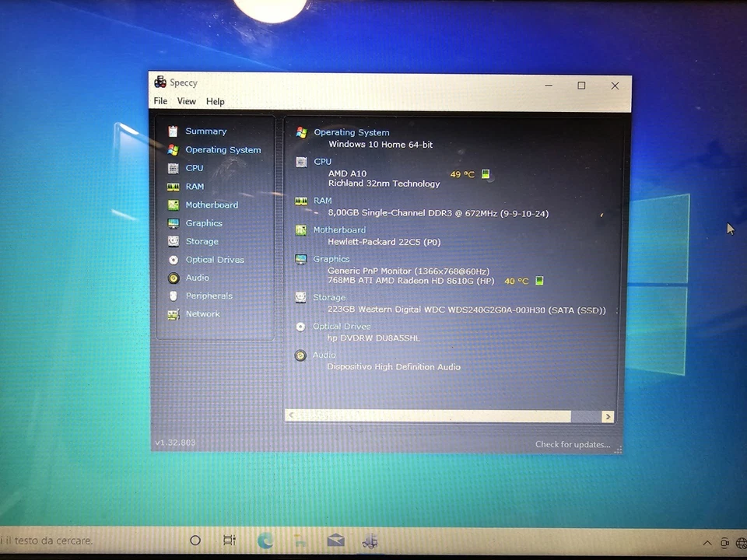Launch Mail from the taskbar
Image resolution: width=747 pixels, height=560 pixels.
click(335, 541)
